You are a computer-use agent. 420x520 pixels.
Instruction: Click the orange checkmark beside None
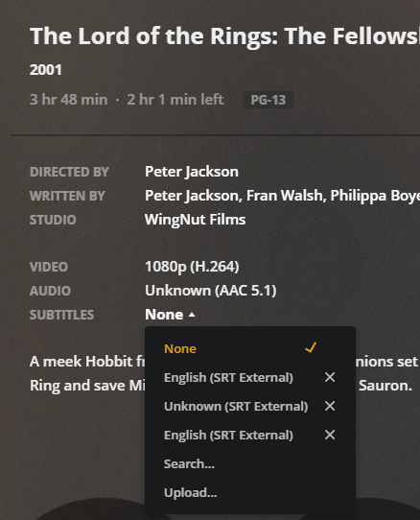[x=311, y=348]
